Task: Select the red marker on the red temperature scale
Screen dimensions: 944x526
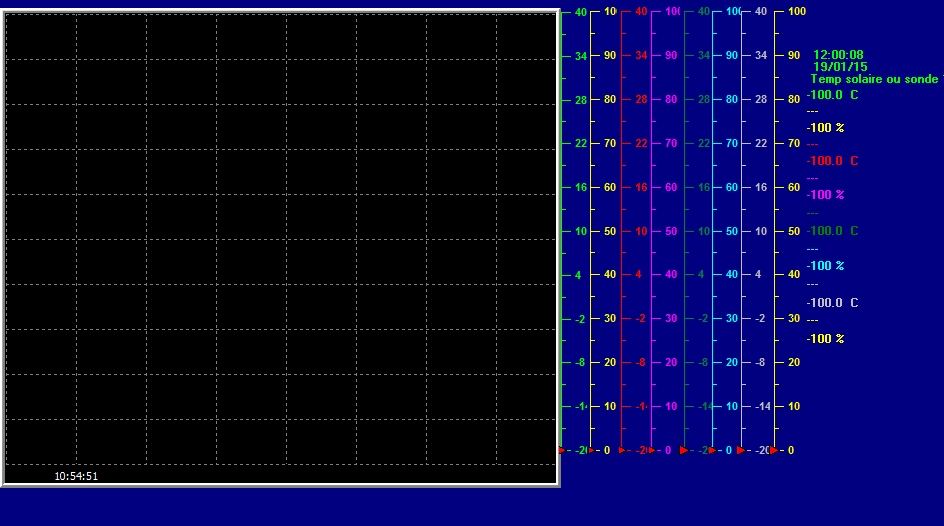Action: tap(622, 450)
